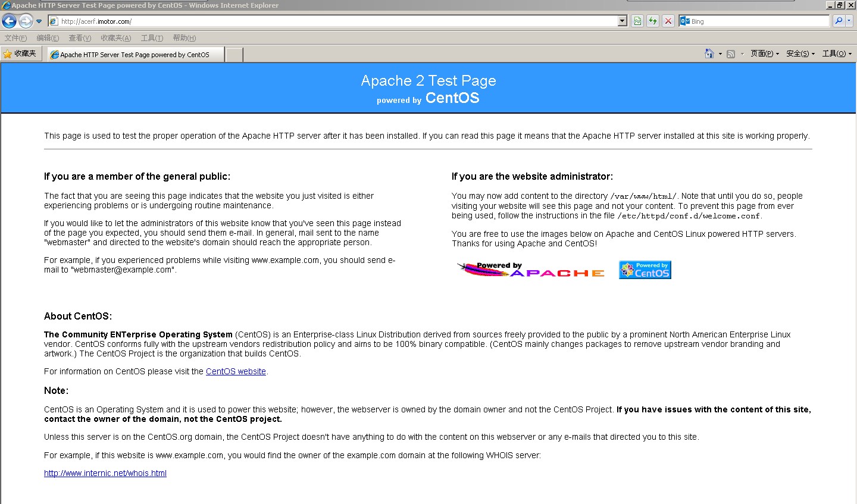The height and width of the screenshot is (504, 857).
Task: Click the Home house icon
Action: tap(709, 54)
